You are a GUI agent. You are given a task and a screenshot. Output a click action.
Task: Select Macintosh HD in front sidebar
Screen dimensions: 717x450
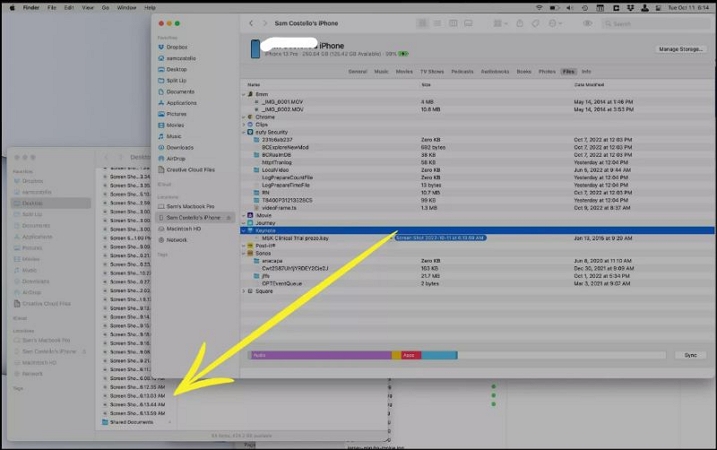pos(179,229)
